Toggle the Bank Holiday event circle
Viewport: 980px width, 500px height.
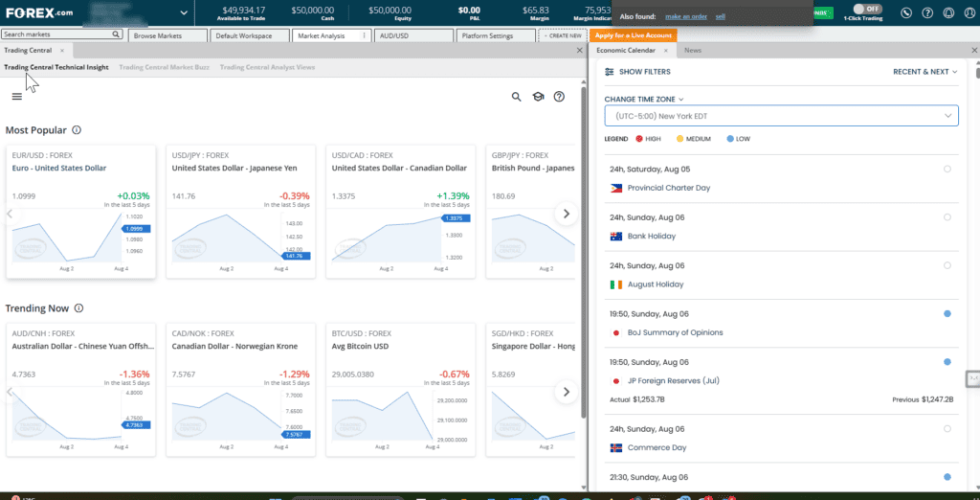point(947,217)
